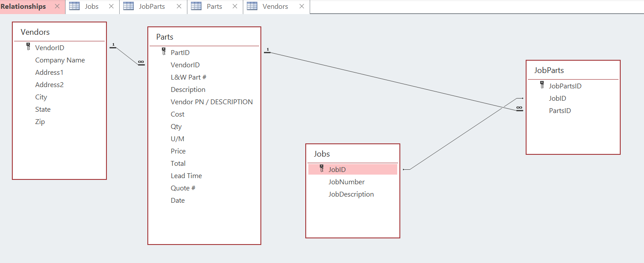Close the Vendors tab

coord(301,7)
